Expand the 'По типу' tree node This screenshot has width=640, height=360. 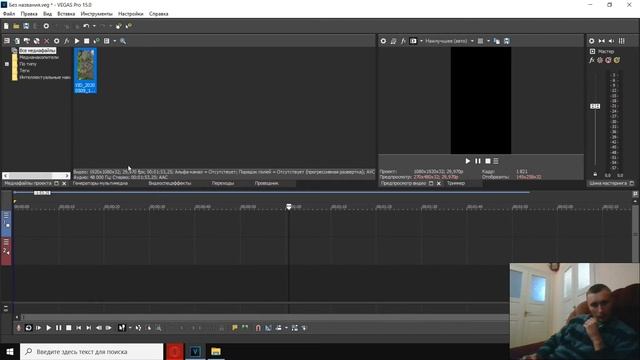pos(7,64)
